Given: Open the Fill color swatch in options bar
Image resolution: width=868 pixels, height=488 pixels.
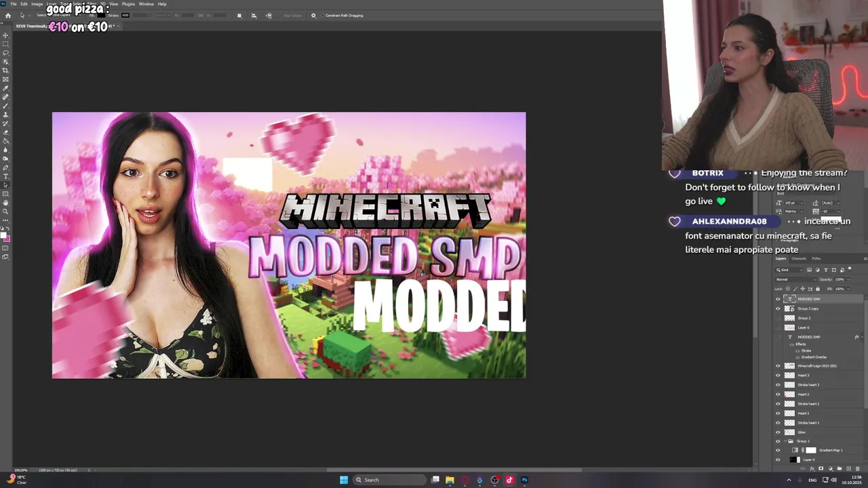Looking at the screenshot, I should tap(101, 15).
